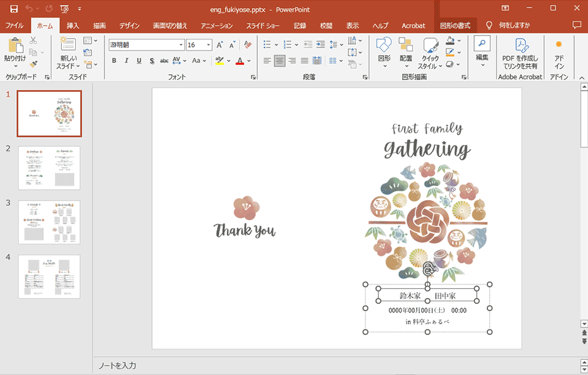Select slide 3 thumbnail in the panel
The image size is (588, 375).
(x=49, y=222)
